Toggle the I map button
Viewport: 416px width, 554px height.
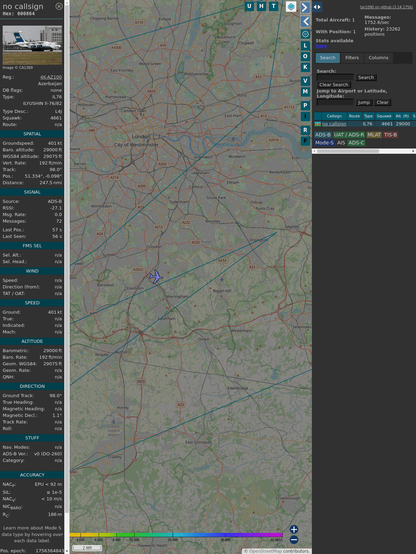tap(305, 116)
